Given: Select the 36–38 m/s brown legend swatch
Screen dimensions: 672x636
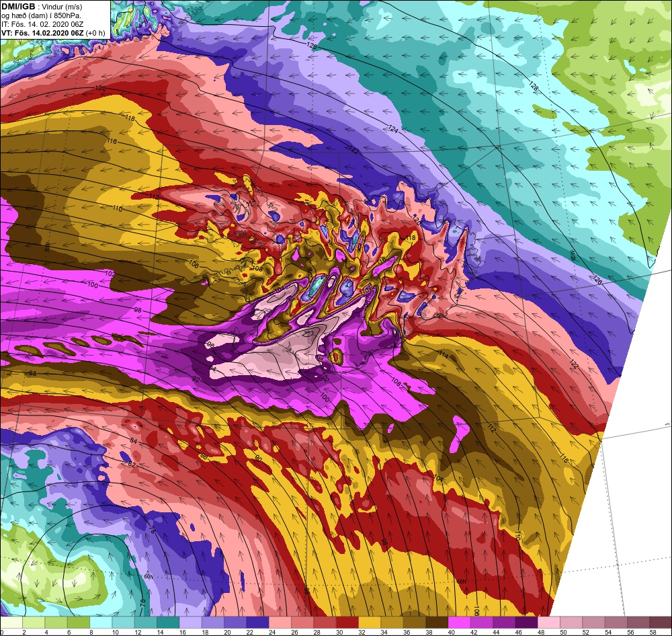Looking at the screenshot, I should pos(414,623).
